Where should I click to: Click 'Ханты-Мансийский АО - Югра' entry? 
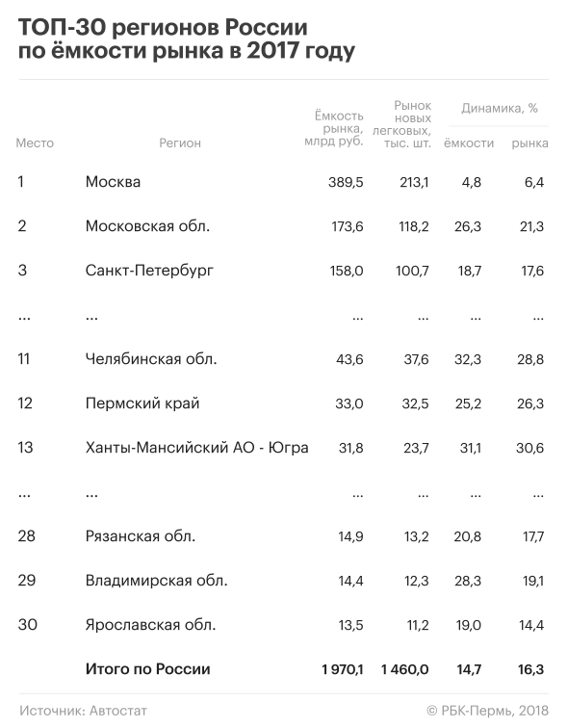196,448
